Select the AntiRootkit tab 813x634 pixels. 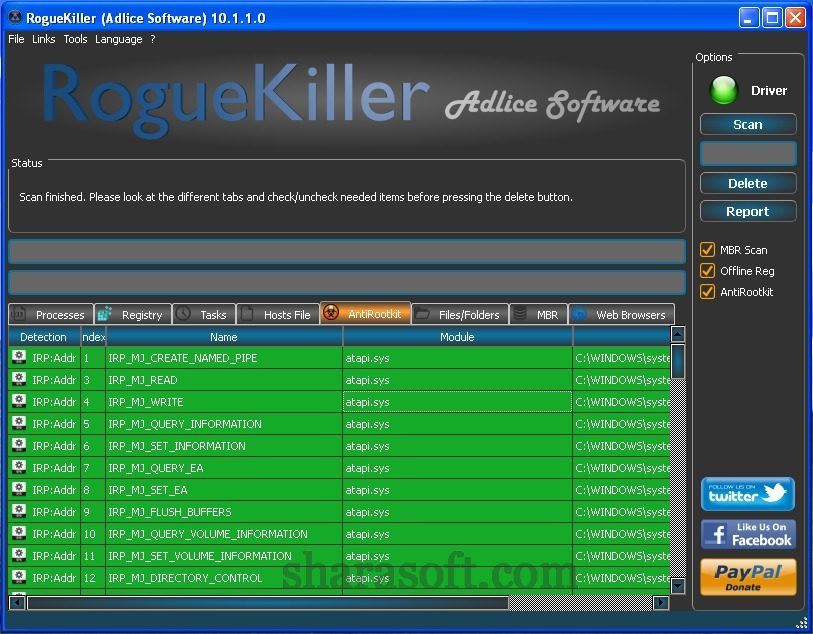(x=366, y=314)
